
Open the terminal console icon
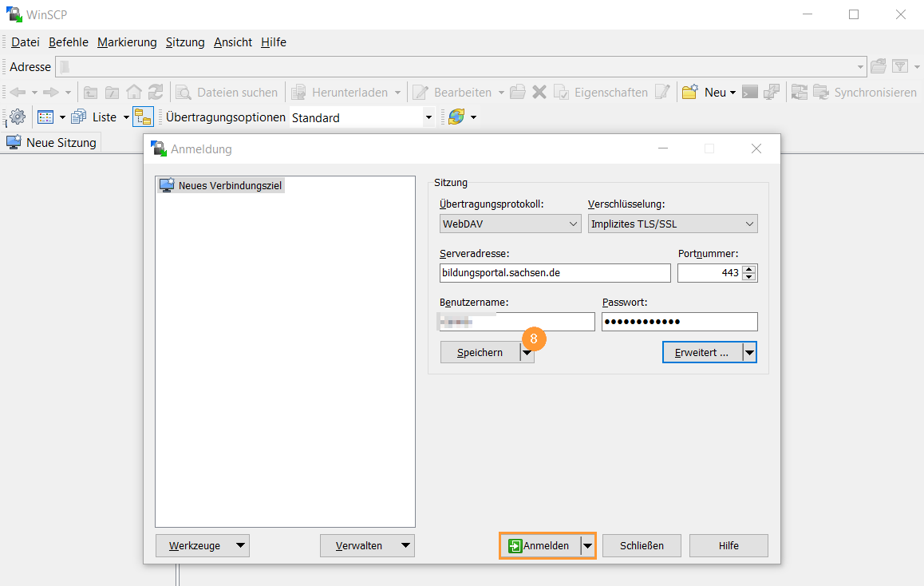pos(749,93)
